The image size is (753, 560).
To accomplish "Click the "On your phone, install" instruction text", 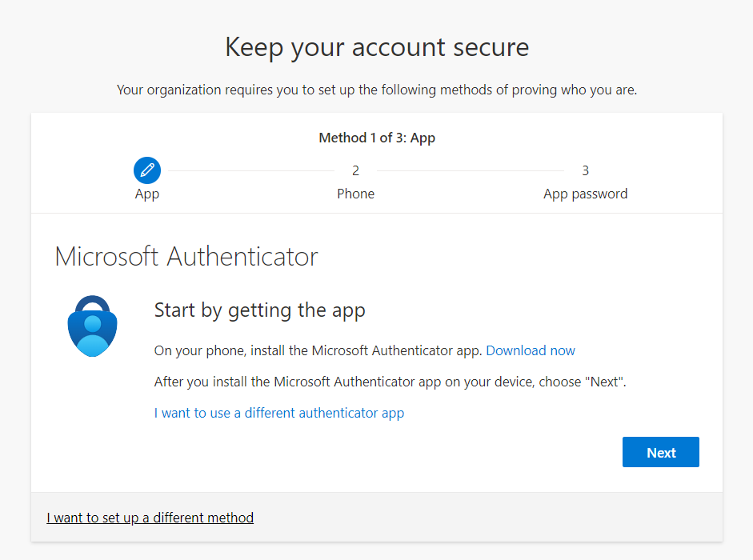I will coord(318,350).
